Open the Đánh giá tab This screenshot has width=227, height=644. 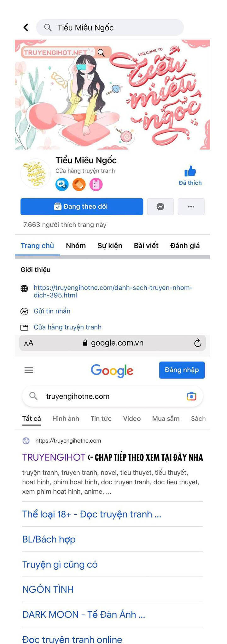[x=185, y=246]
